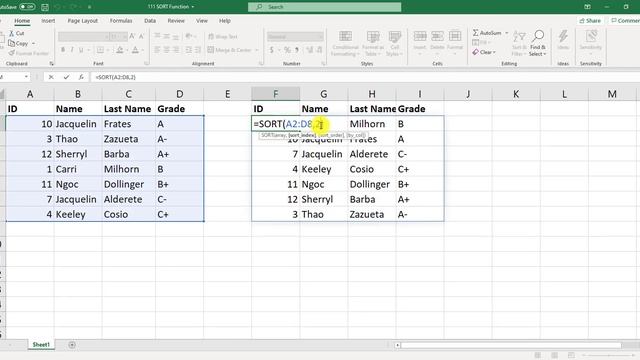640x360 pixels.
Task: Open the Data ribbon tab
Action: (x=150, y=21)
